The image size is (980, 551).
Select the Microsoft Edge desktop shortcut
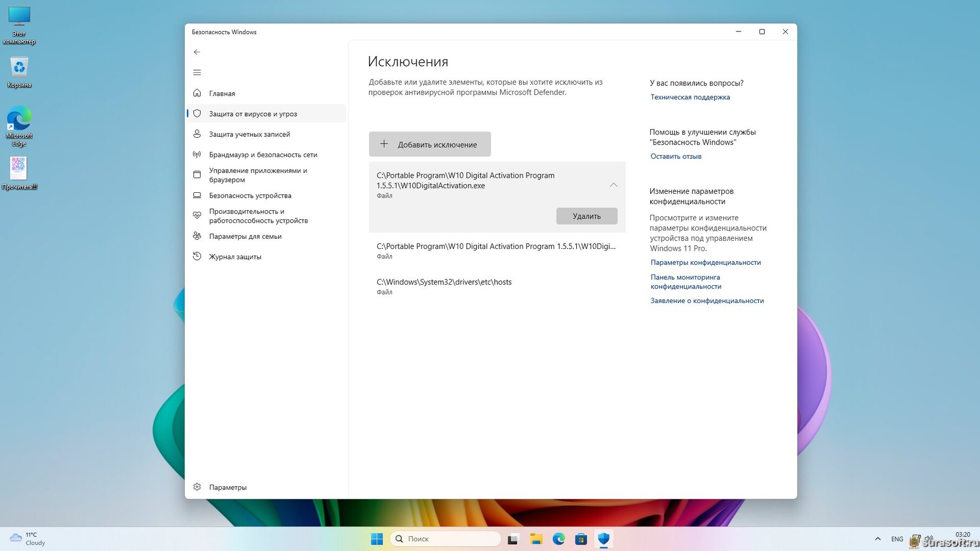(19, 126)
